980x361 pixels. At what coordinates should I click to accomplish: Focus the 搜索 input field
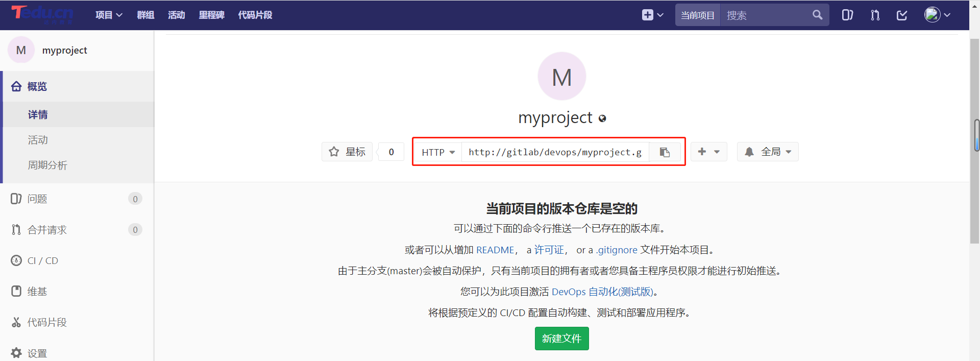(x=766, y=15)
